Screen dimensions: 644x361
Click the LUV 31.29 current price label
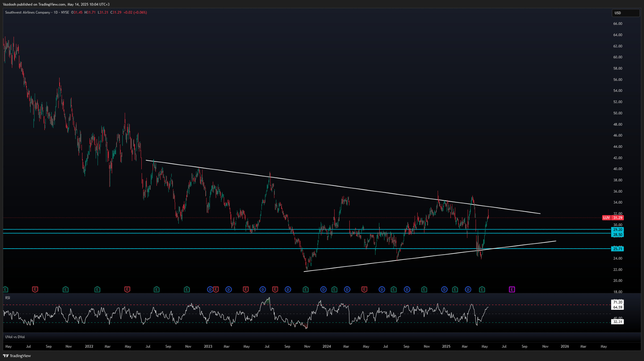pos(613,218)
